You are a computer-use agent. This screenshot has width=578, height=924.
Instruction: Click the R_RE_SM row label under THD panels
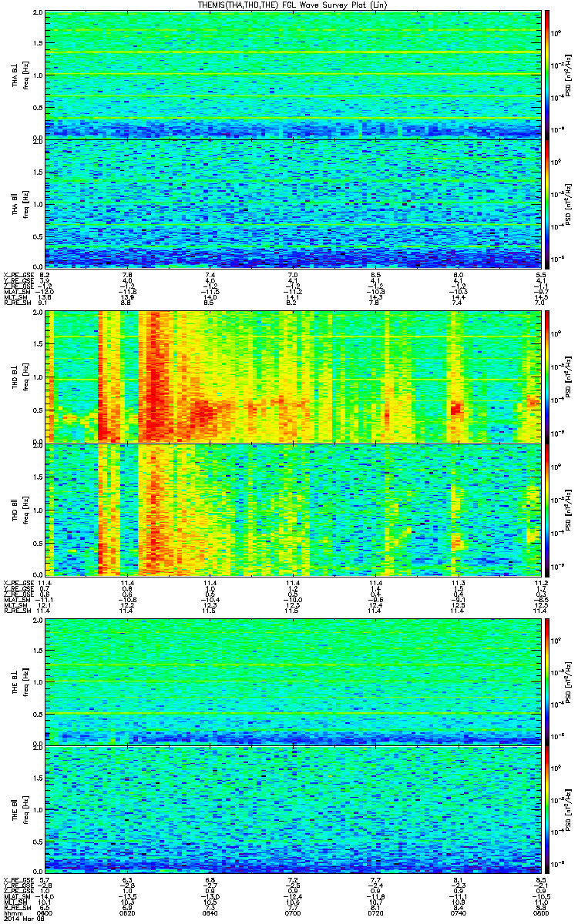click(16, 611)
